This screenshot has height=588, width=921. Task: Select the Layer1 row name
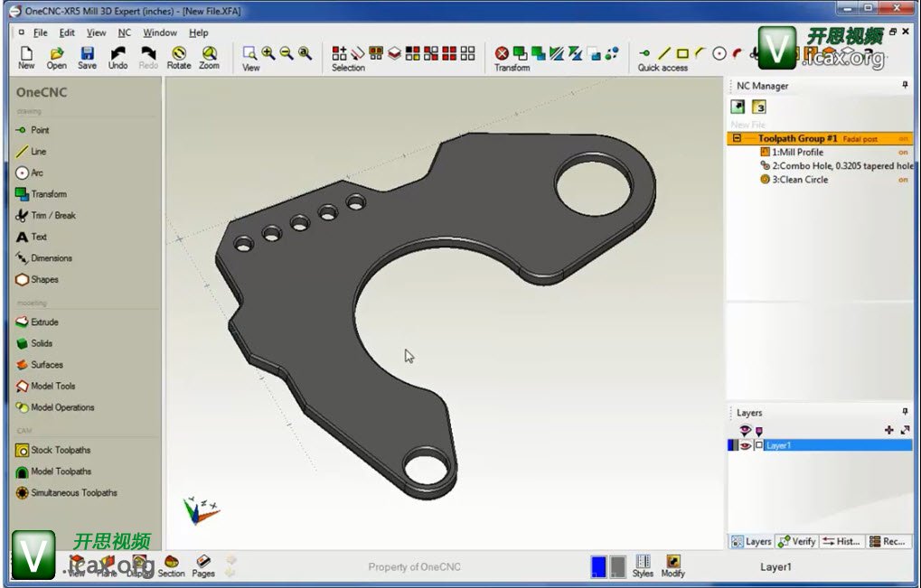click(779, 445)
